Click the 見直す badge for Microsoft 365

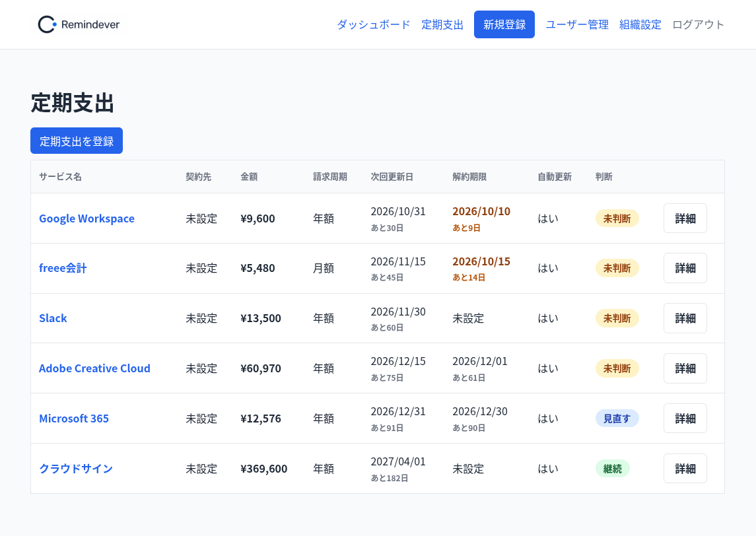point(617,419)
